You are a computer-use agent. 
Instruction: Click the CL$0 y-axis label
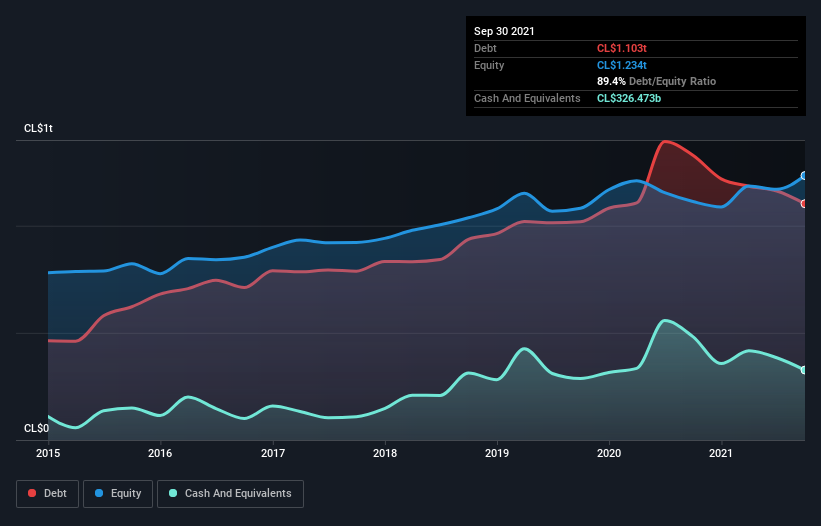pyautogui.click(x=37, y=429)
